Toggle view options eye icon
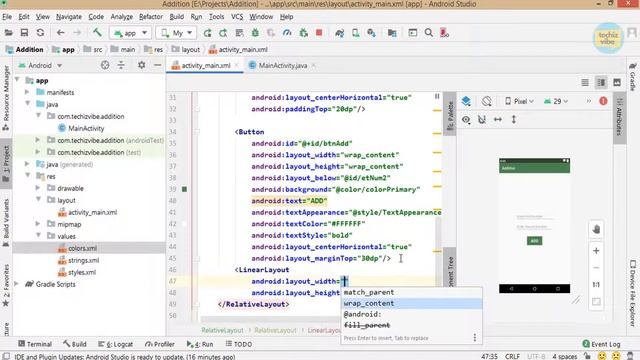The width and height of the screenshot is (640, 360). pyautogui.click(x=466, y=120)
